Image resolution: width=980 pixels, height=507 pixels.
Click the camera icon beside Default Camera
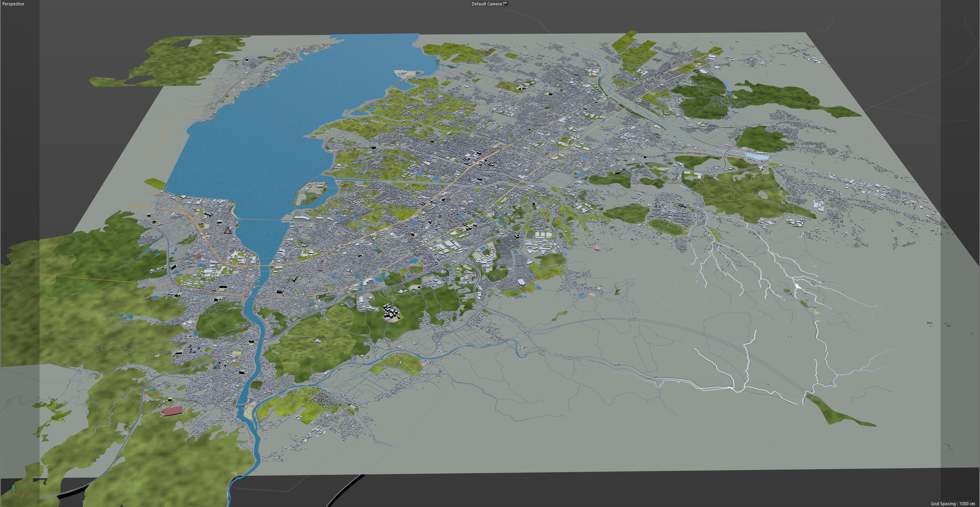[505, 4]
